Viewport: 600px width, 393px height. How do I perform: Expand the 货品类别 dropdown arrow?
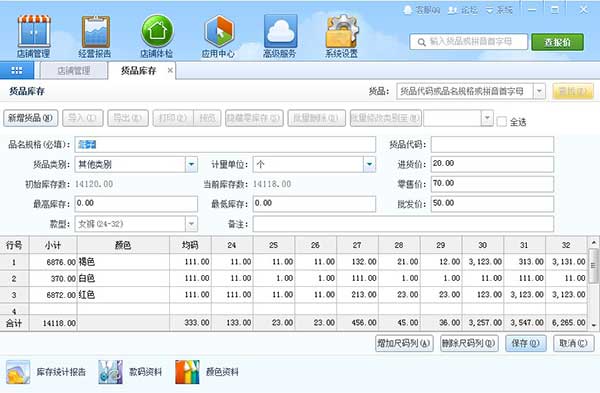point(191,165)
